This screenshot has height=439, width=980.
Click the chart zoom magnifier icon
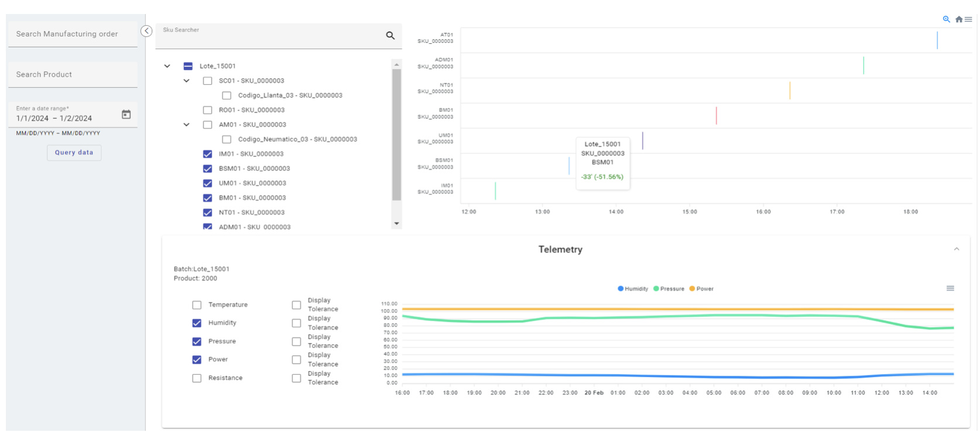(946, 19)
